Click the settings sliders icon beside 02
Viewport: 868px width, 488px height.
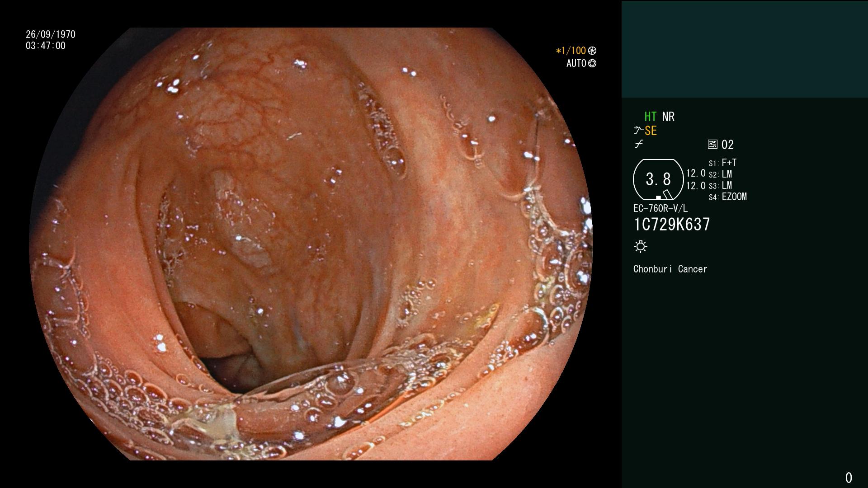coord(712,144)
